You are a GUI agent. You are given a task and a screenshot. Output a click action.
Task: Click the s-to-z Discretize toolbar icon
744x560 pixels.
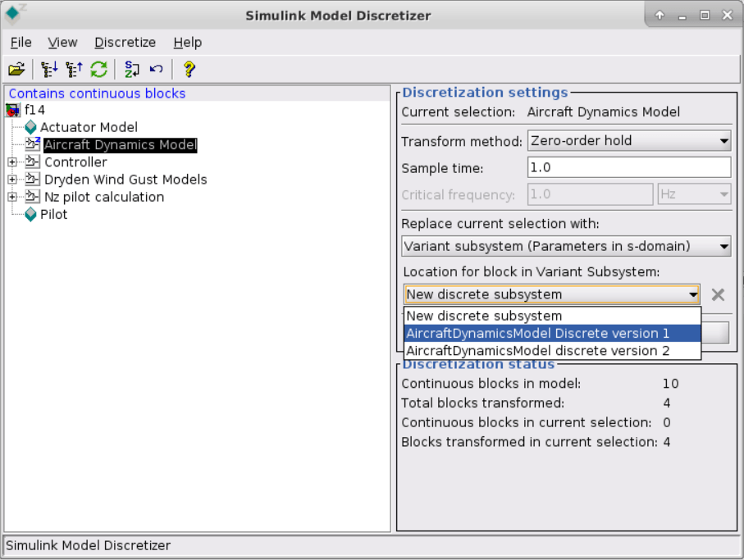(x=132, y=69)
